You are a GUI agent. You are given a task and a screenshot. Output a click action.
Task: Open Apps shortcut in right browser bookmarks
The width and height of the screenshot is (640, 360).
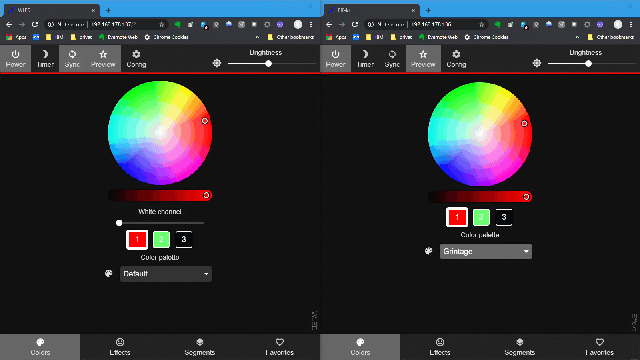(336, 37)
